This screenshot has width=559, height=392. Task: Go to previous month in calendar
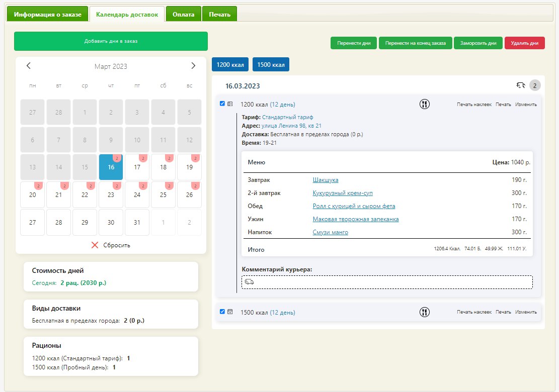(x=29, y=66)
